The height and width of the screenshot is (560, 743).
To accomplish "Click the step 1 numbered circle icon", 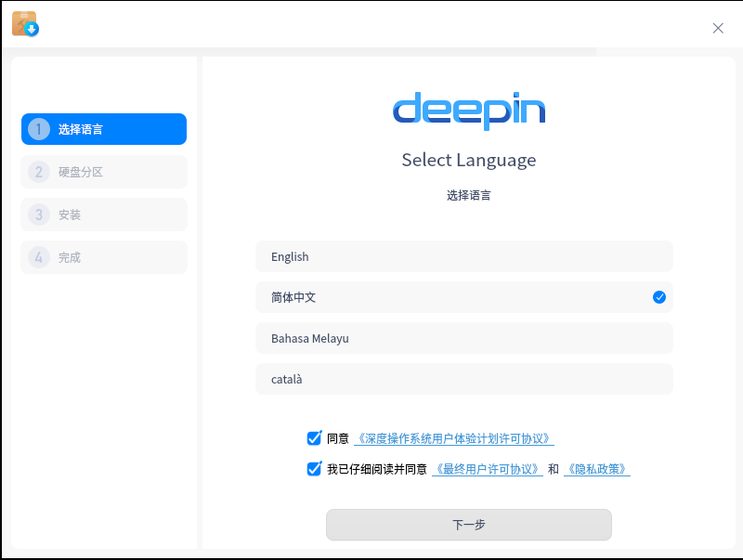I will (38, 129).
